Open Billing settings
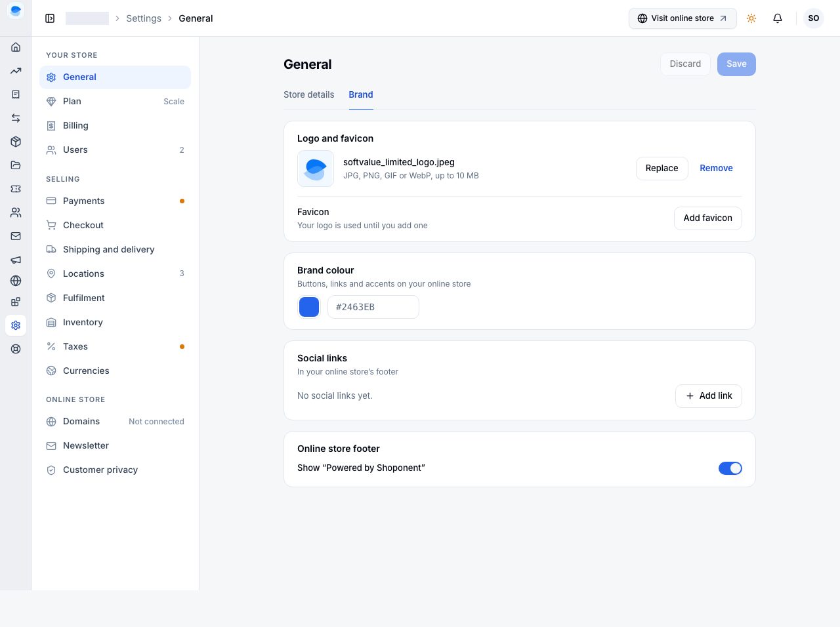This screenshot has width=840, height=627. 115,125
